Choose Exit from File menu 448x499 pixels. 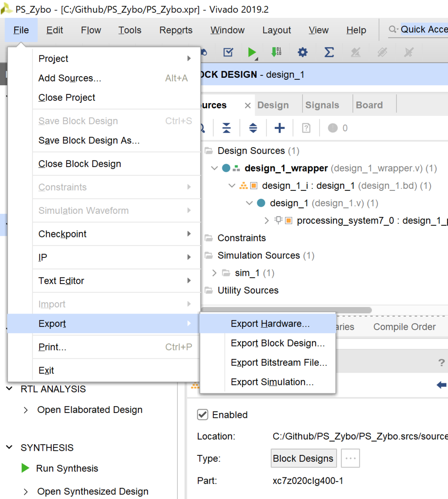(104, 370)
